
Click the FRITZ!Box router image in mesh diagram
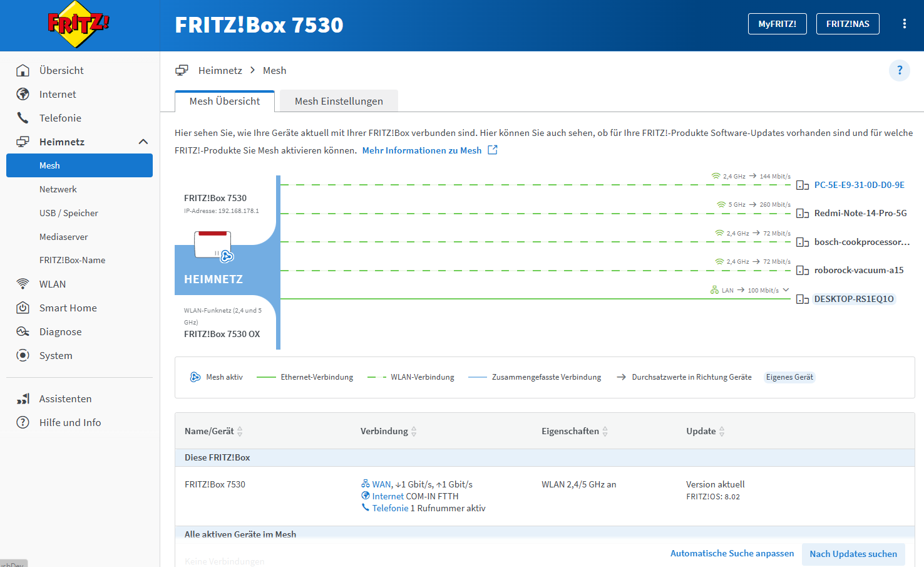tap(213, 246)
